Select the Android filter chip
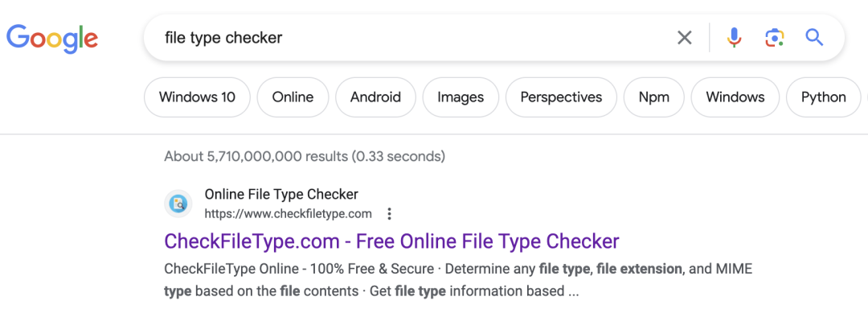Image resolution: width=868 pixels, height=309 pixels. pyautogui.click(x=375, y=97)
